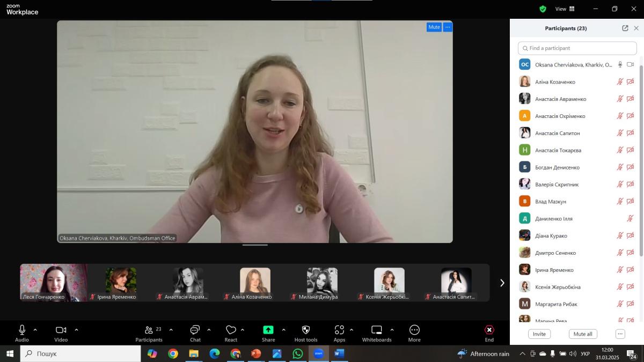This screenshot has height=362, width=644.
Task: Click camera-off icon for Діана Курако
Action: [x=631, y=235]
